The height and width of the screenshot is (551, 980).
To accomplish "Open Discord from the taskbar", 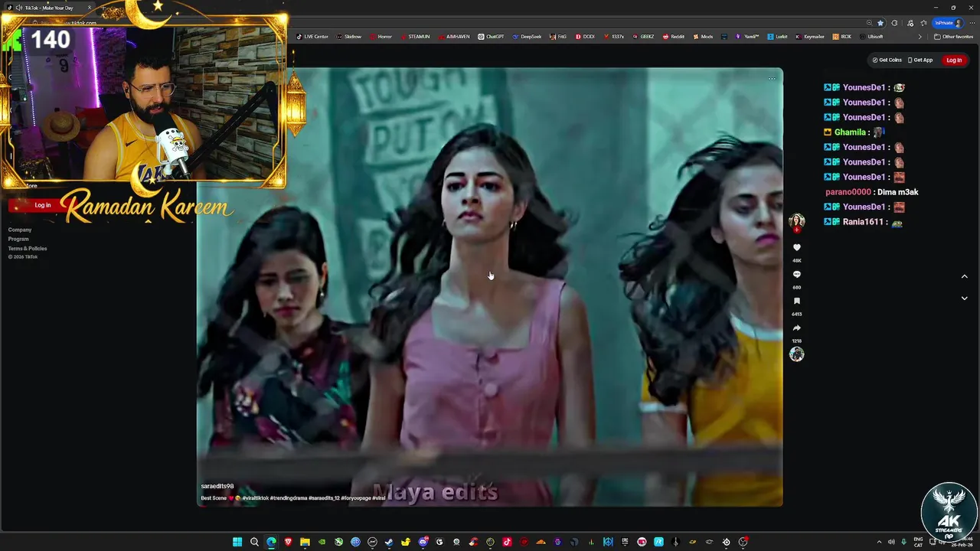I will click(x=423, y=542).
